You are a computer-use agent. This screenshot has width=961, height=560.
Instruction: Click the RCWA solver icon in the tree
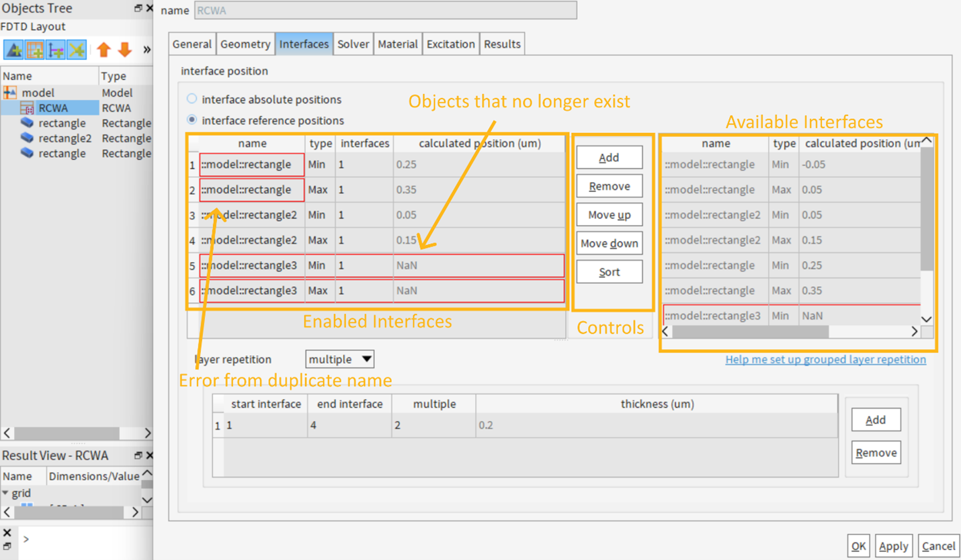(x=27, y=108)
